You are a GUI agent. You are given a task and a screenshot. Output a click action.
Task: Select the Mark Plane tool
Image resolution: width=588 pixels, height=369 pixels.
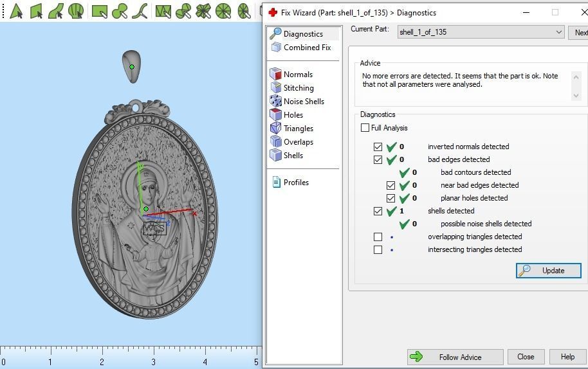point(37,11)
